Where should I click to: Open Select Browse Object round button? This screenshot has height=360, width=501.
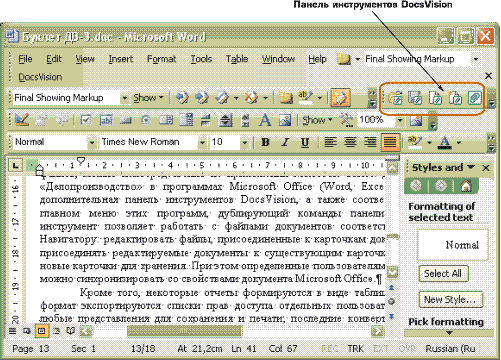(x=392, y=302)
